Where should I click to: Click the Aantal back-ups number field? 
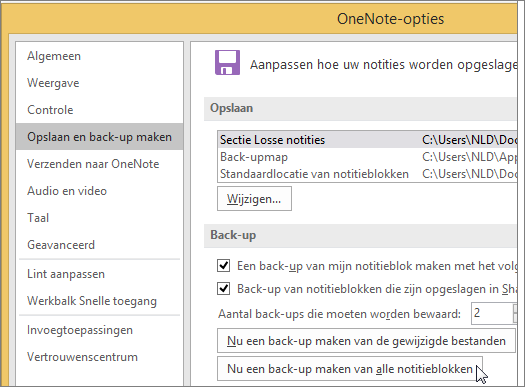[x=492, y=313]
